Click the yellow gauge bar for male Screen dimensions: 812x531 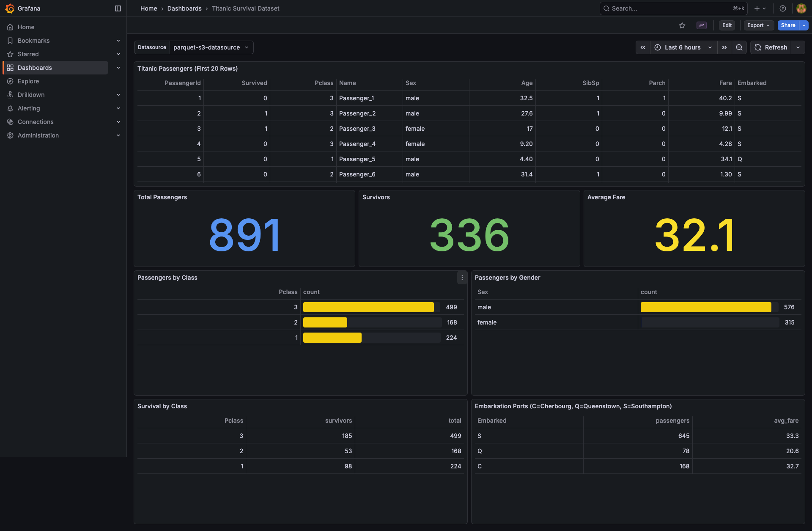click(x=706, y=307)
